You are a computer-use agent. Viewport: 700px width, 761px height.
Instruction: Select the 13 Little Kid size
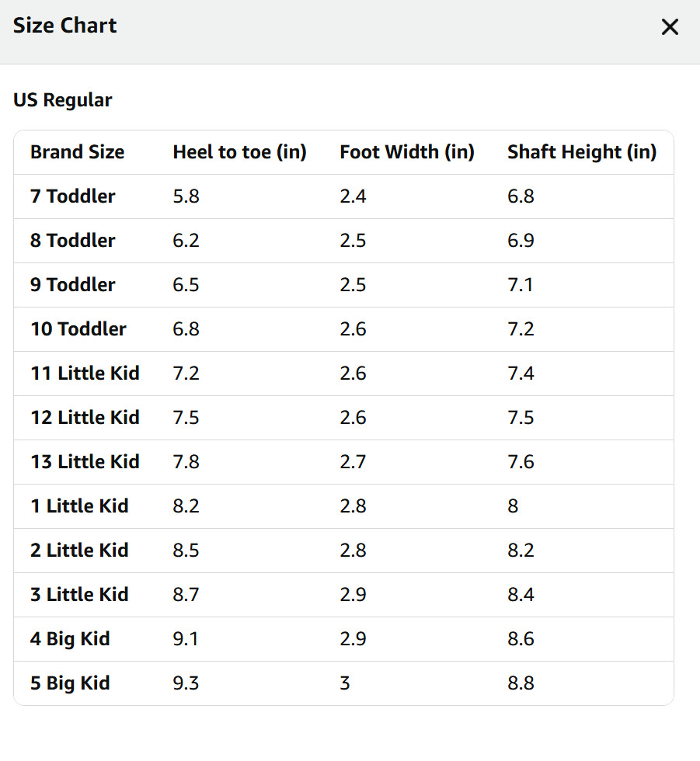(x=85, y=461)
